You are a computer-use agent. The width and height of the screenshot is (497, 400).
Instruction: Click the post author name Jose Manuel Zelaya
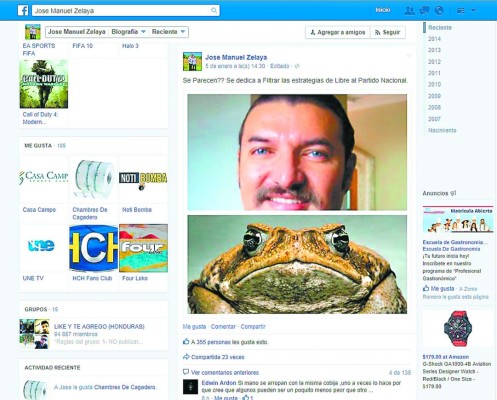(x=236, y=57)
